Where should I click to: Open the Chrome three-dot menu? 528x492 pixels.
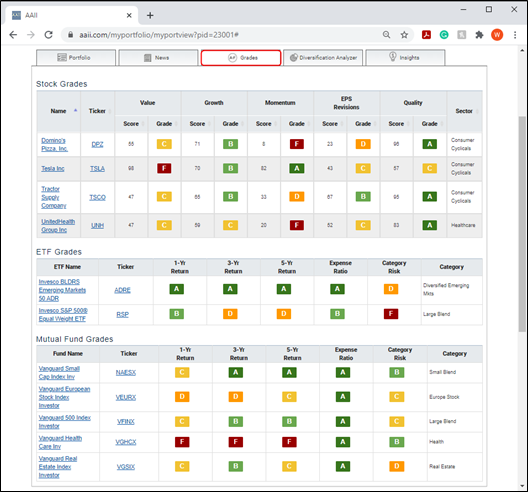515,35
